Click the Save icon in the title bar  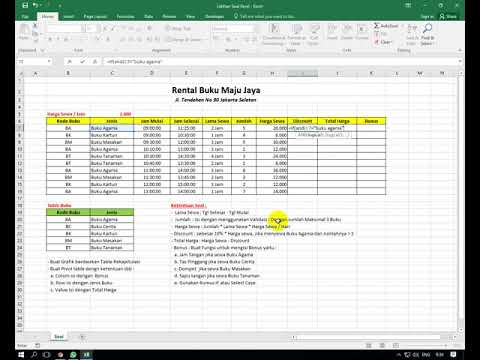click(x=25, y=6)
